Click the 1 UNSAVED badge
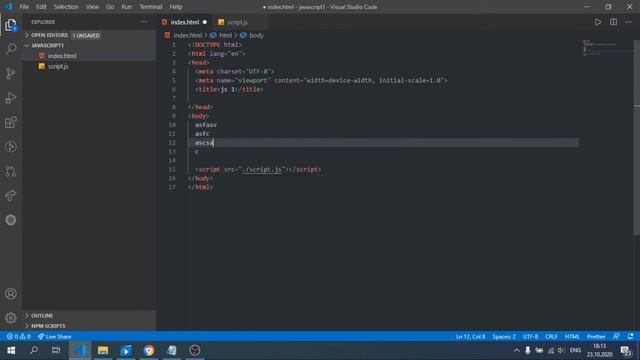The height and width of the screenshot is (360, 640). (86, 36)
